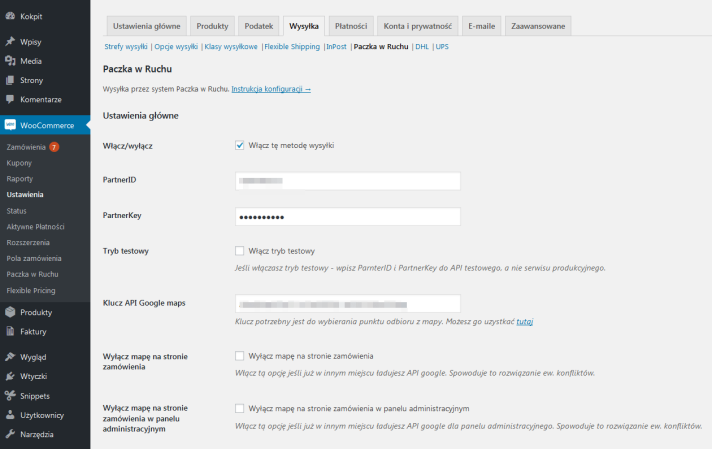Open Pola zamówienia submenu item
Image resolution: width=712 pixels, height=449 pixels.
point(34,258)
